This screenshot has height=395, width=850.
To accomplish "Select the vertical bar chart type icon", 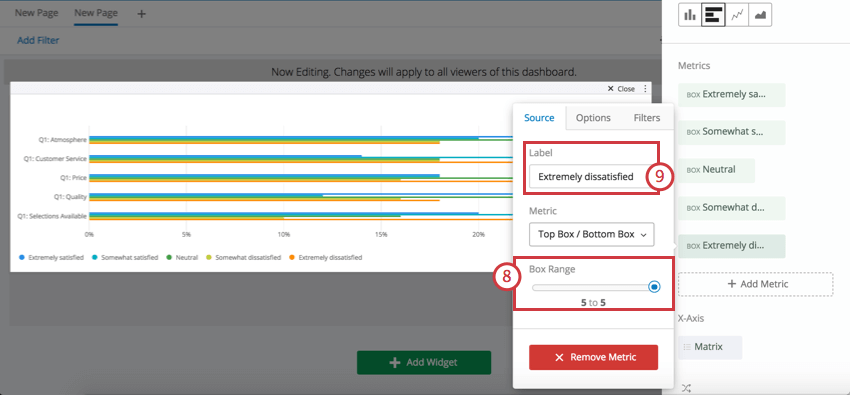I will [690, 15].
